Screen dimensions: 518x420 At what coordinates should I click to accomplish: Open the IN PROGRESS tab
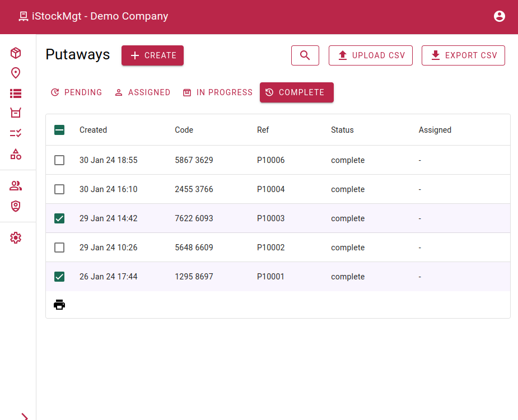click(217, 92)
